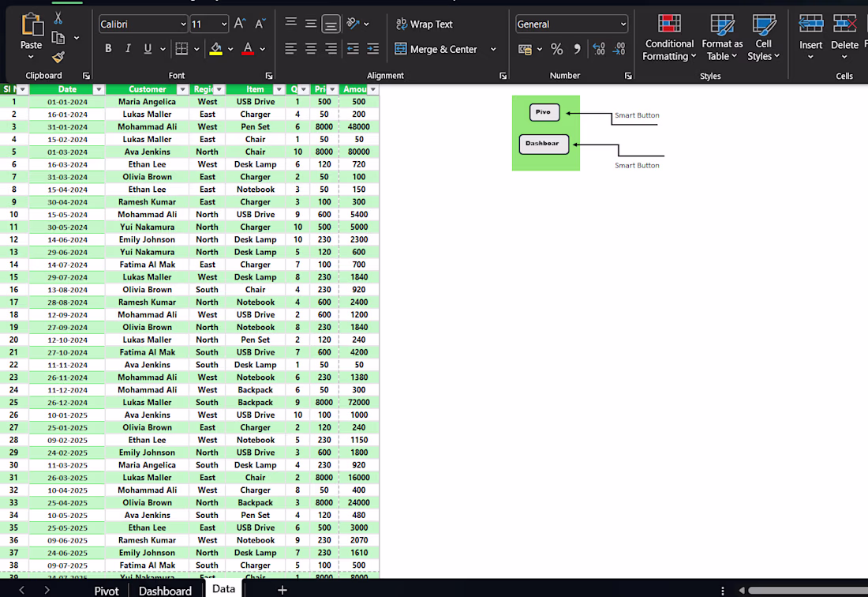Toggle Underline formatting

148,49
